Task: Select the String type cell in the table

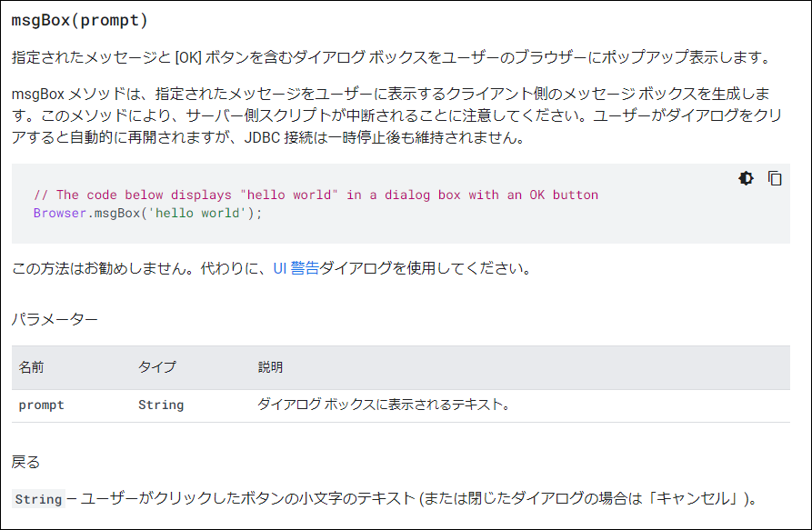Action: coord(160,405)
